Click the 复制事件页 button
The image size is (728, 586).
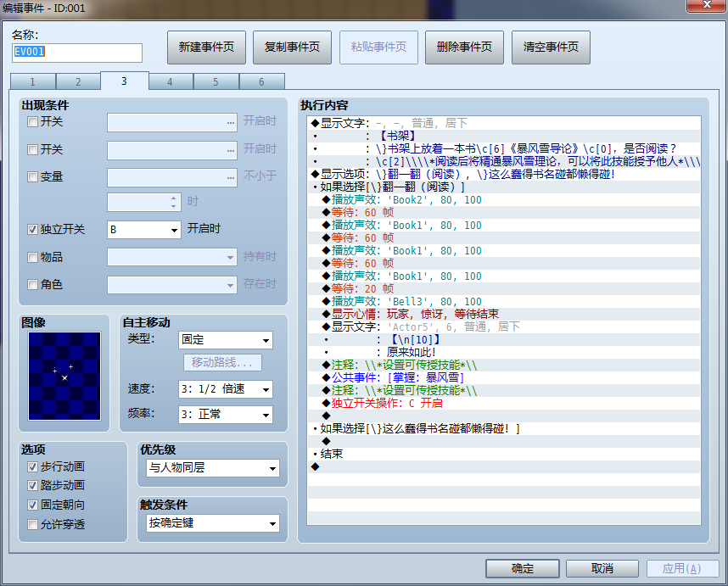point(293,47)
